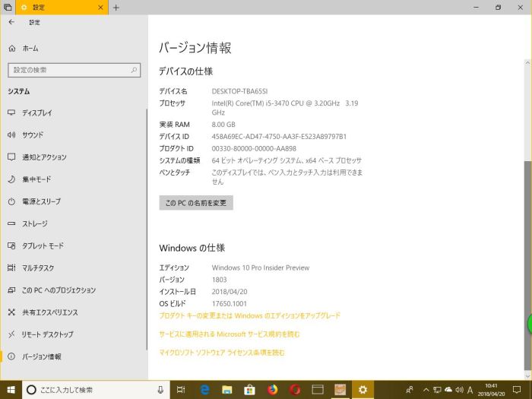Open マルチタスク multitasking settings

pyautogui.click(x=37, y=268)
